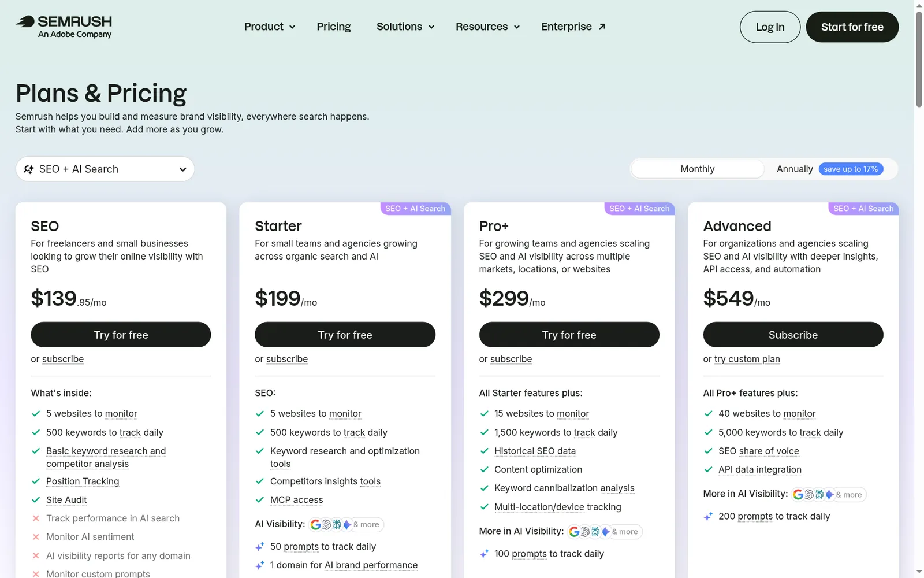Click X icon beside Monitor AI sentiment
This screenshot has width=924, height=578.
(x=36, y=537)
